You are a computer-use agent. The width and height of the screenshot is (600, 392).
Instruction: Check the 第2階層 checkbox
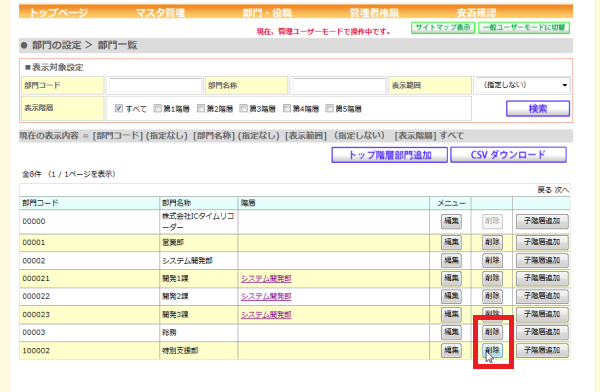(x=201, y=108)
